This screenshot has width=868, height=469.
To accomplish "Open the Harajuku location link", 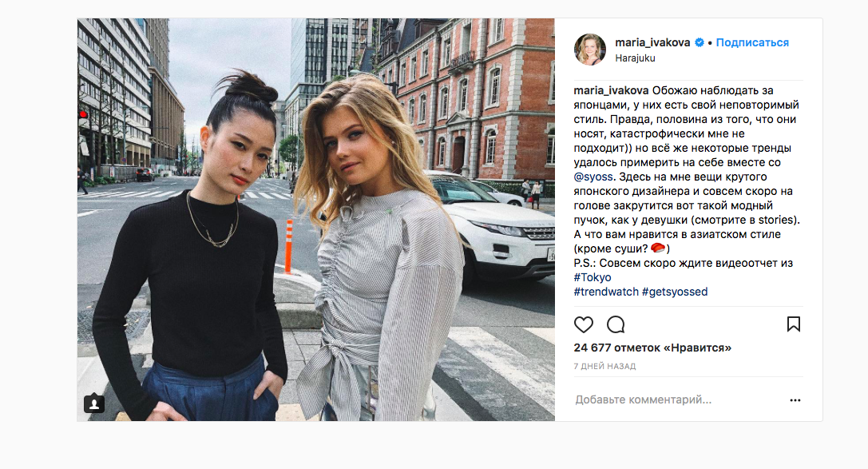I will pyautogui.click(x=635, y=58).
